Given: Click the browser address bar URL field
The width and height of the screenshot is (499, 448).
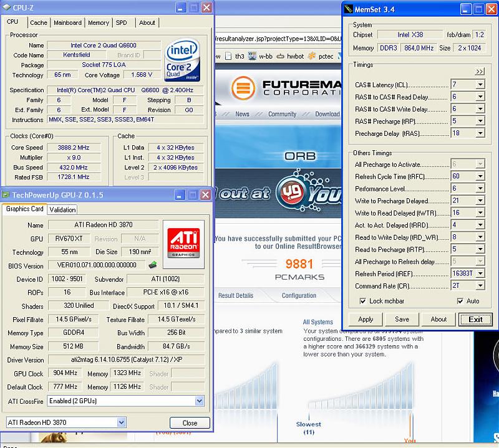Looking at the screenshot, I should point(278,39).
